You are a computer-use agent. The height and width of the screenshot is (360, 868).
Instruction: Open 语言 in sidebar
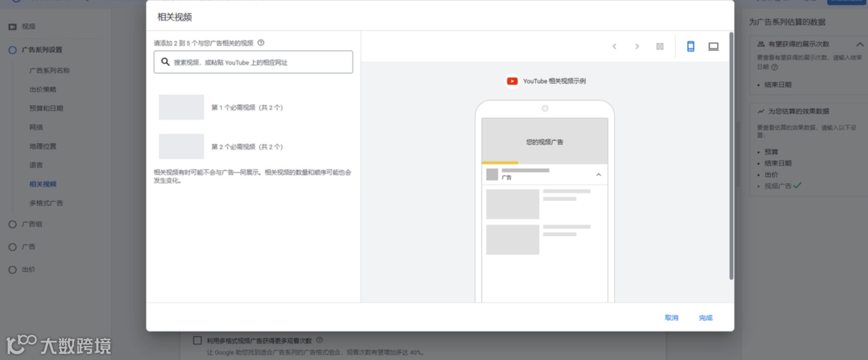click(36, 165)
